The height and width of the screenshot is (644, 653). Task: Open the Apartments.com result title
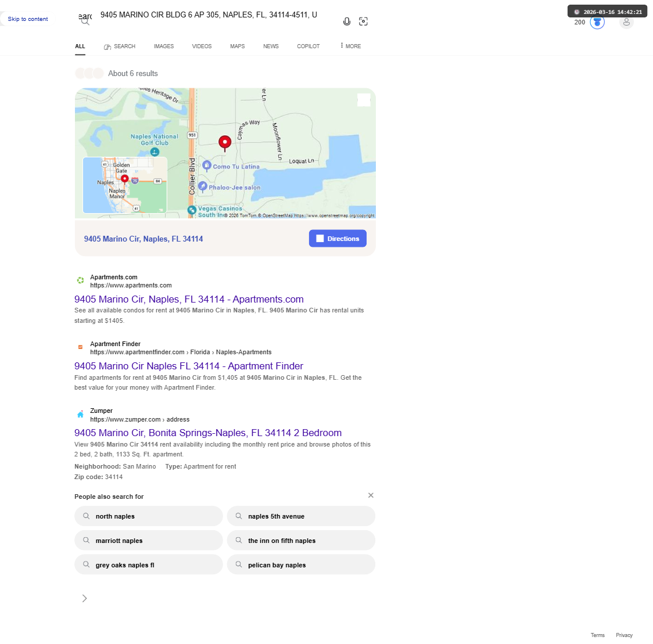(x=189, y=299)
